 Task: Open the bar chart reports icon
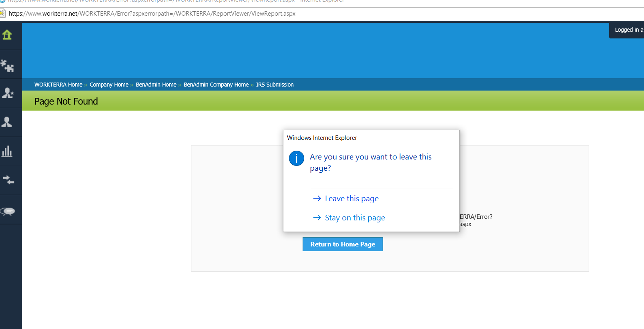tap(7, 151)
